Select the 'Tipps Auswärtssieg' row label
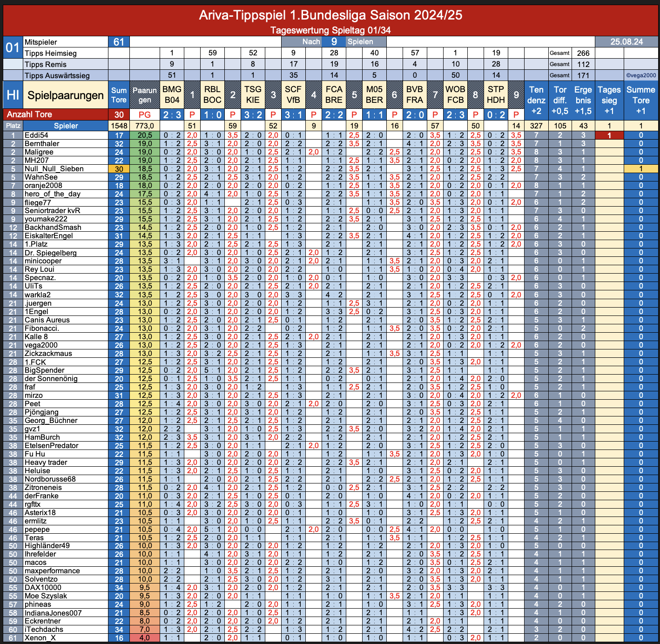660x644 pixels. (x=65, y=75)
